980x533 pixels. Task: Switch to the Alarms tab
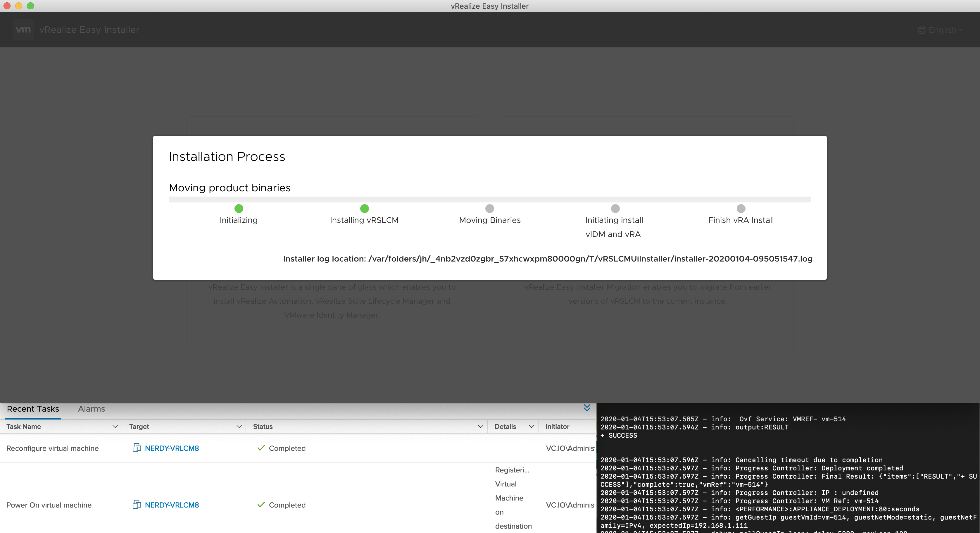[x=91, y=409]
